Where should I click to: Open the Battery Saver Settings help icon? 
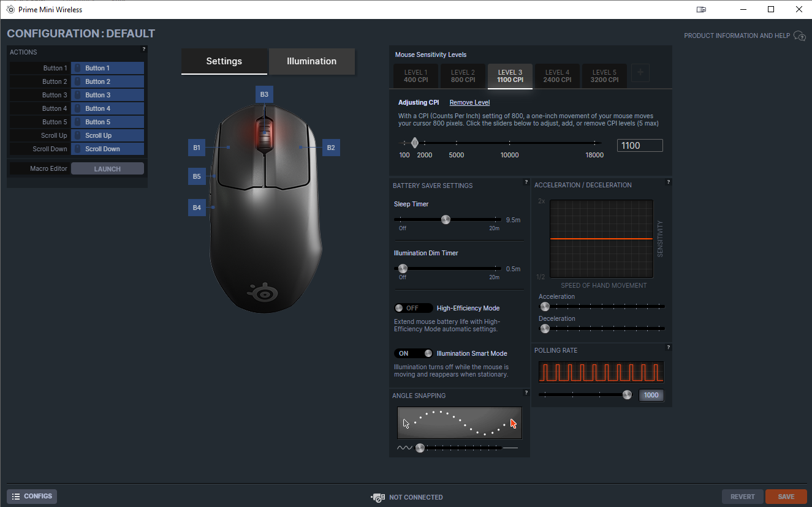(526, 182)
